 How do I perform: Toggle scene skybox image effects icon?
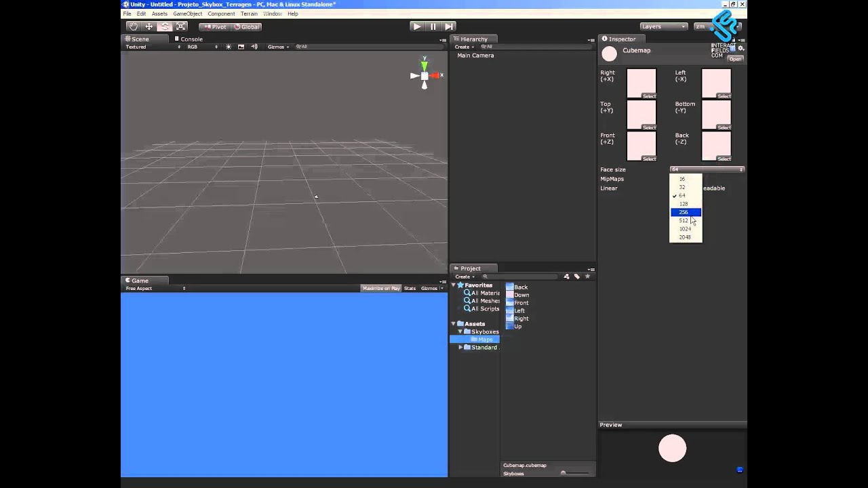coord(241,47)
